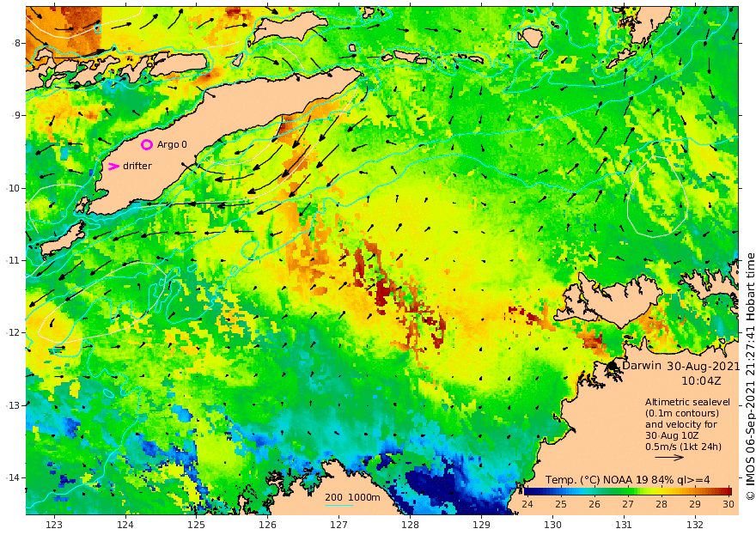Click the '24' color bar tick label
Screen dimensions: 756x541
(527, 504)
